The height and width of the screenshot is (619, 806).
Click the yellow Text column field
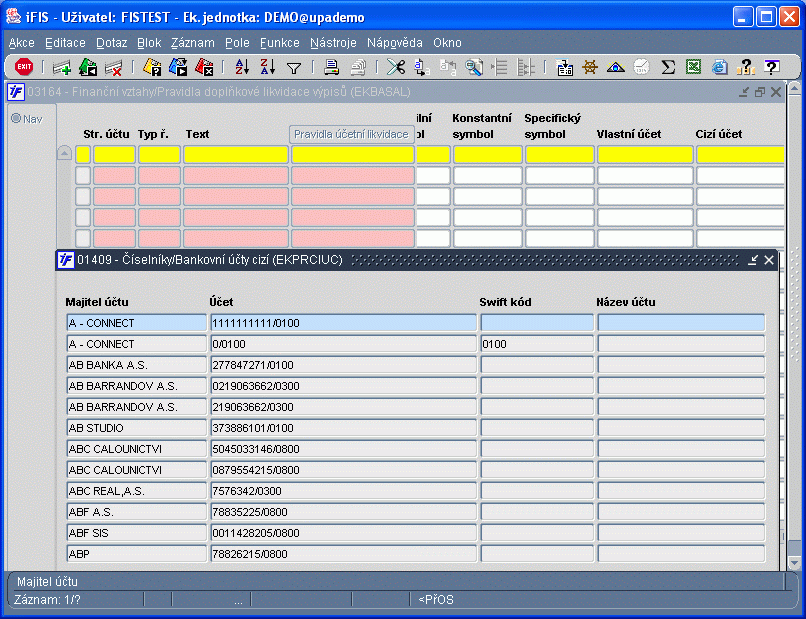tap(235, 155)
